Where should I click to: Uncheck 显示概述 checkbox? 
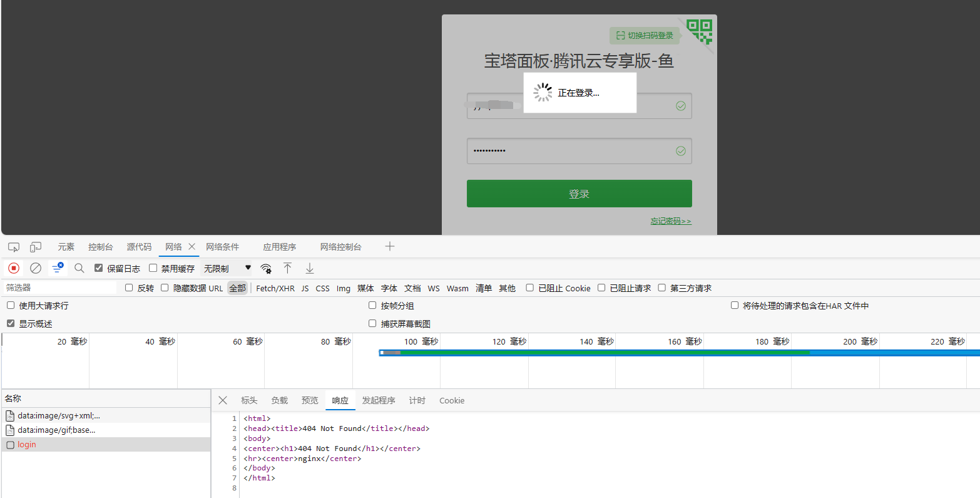pos(11,323)
